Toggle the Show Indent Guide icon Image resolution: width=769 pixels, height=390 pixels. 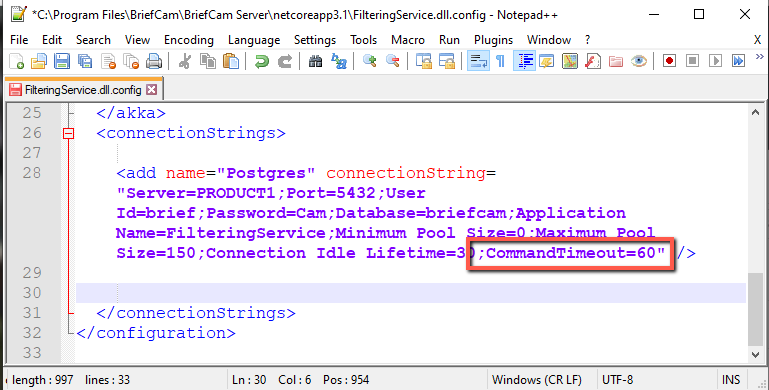[524, 61]
